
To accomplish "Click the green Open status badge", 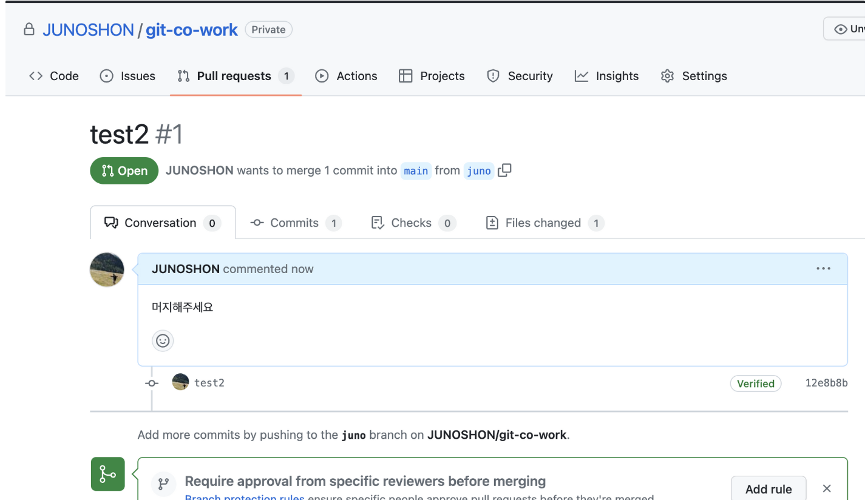I will 124,171.
